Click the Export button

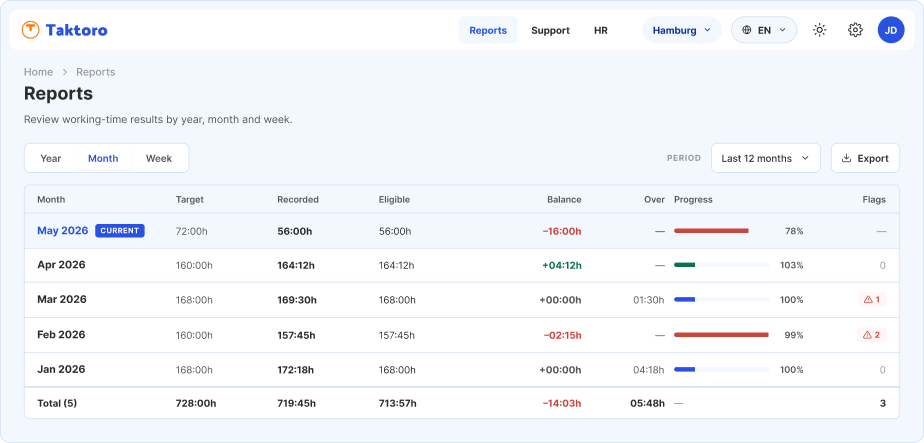[865, 158]
